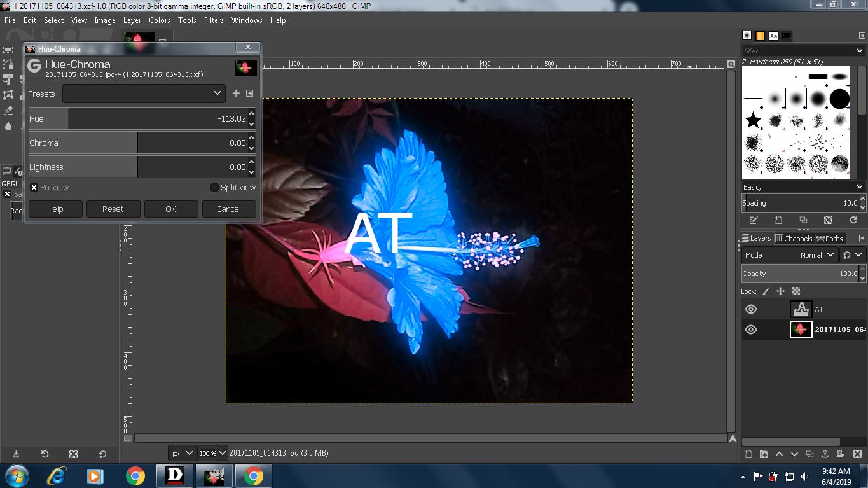This screenshot has height=488, width=868.
Task: Select the Paths tool in toolbox
Action: pos(8,64)
